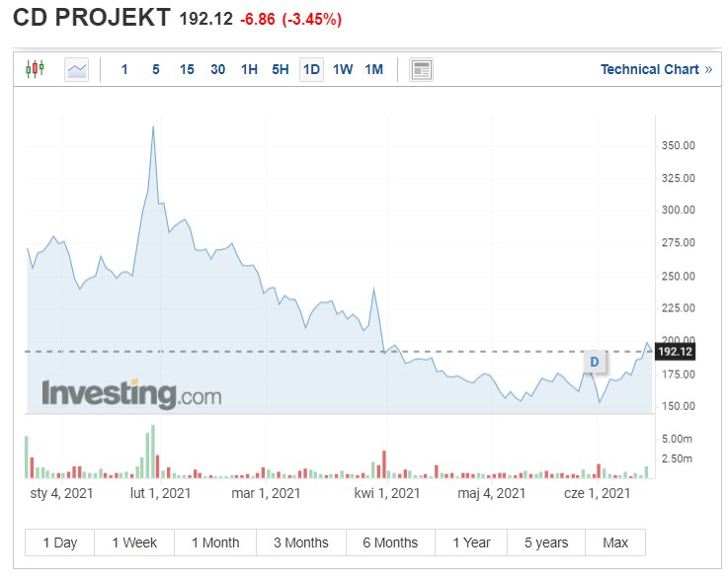The image size is (728, 583).
Task: Click the 'mar 1, 2021' date label
Action: coord(266,493)
